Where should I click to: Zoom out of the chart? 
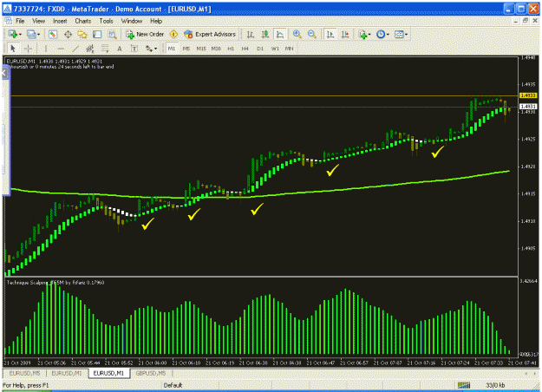point(312,34)
